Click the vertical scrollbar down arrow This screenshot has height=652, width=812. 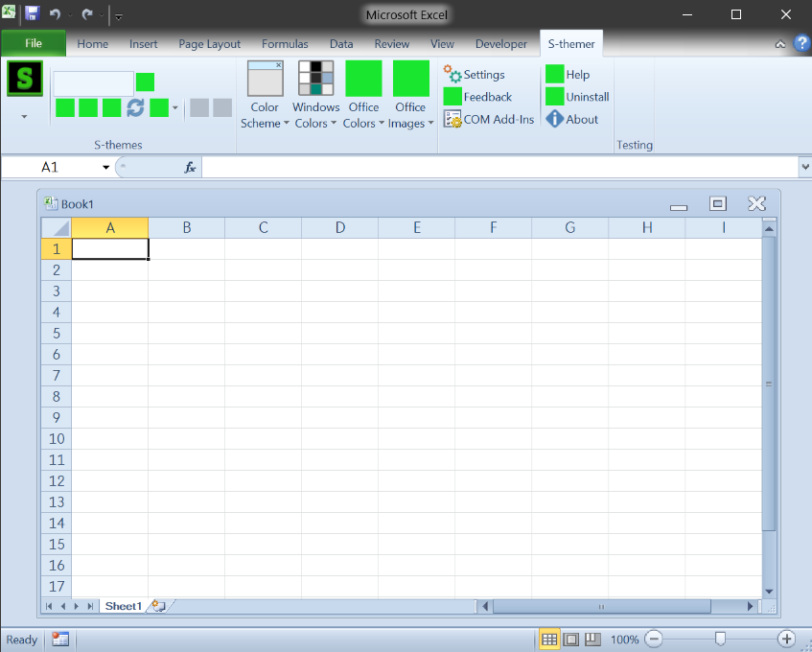pyautogui.click(x=769, y=592)
